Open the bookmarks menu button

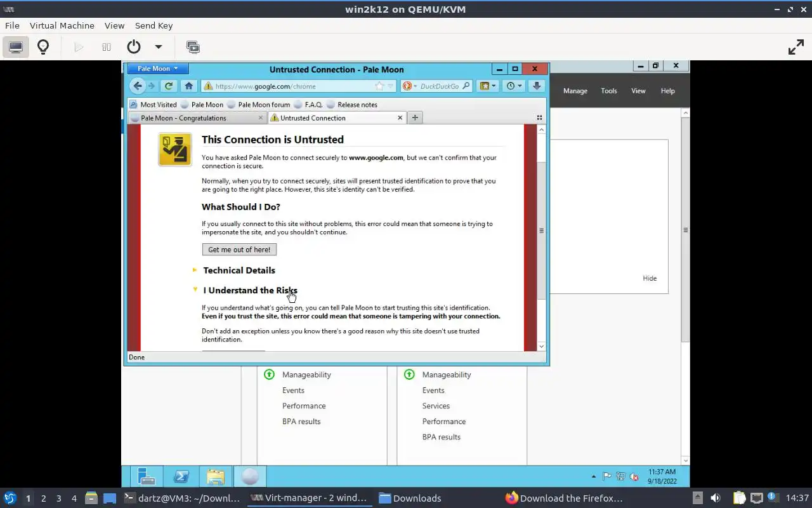coord(487,86)
